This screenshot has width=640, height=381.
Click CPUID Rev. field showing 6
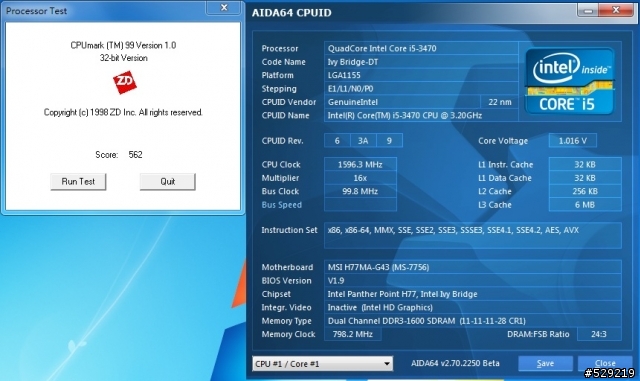pyautogui.click(x=337, y=141)
